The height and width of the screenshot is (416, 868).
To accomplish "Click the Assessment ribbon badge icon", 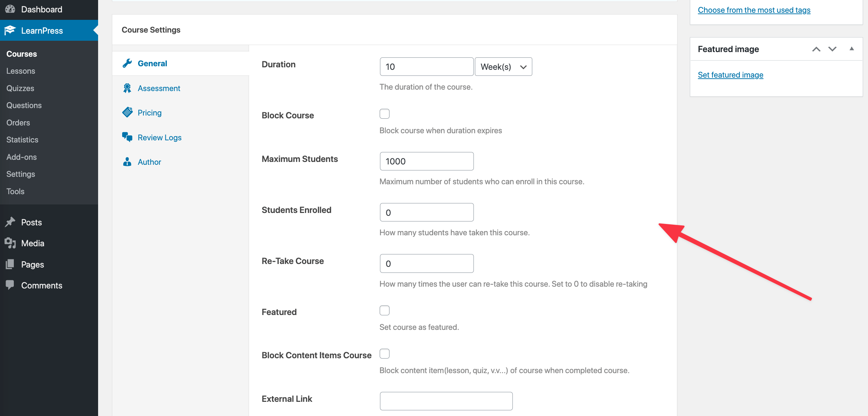I will [127, 88].
